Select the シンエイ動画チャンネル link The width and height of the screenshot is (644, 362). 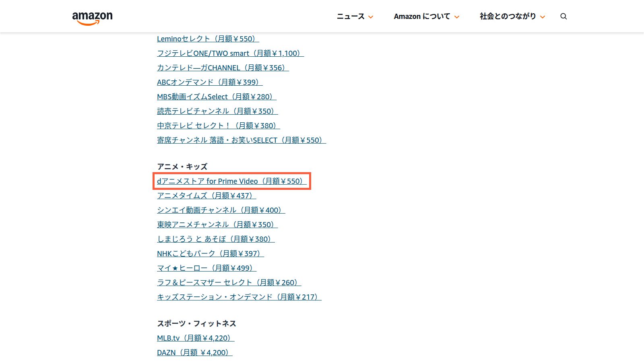tap(221, 210)
